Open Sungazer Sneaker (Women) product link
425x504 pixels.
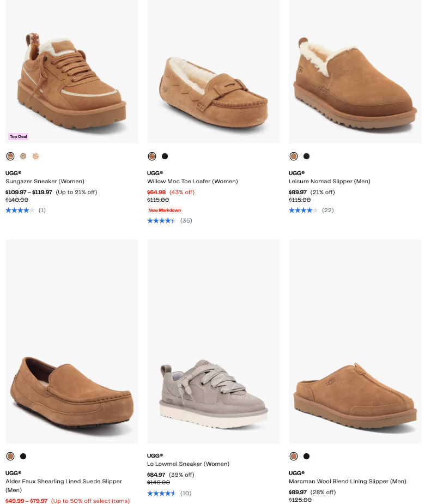[45, 182]
